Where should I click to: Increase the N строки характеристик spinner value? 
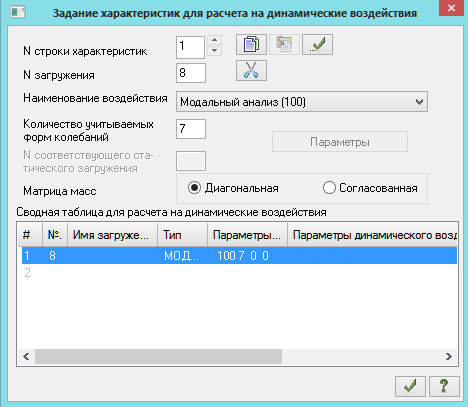[x=214, y=40]
